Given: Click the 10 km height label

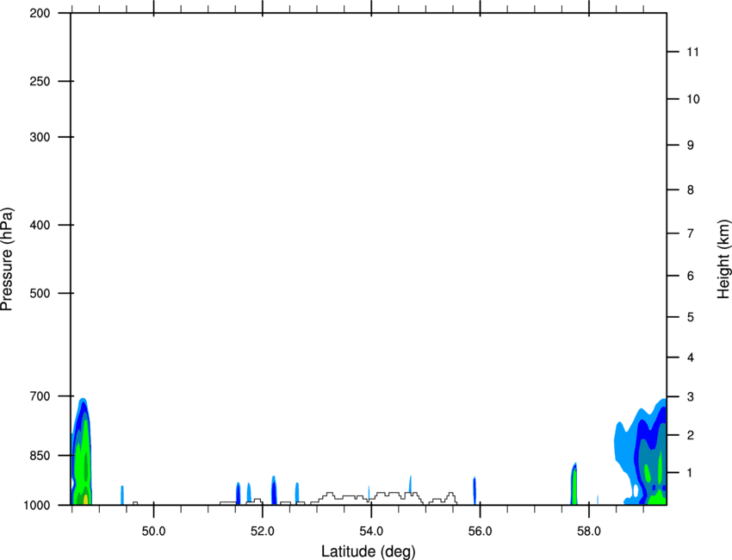Looking at the screenshot, I should coord(693,99).
